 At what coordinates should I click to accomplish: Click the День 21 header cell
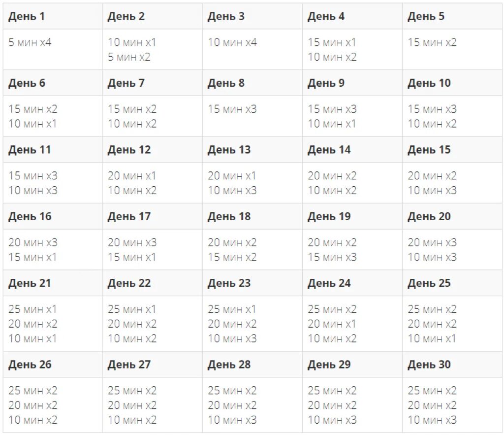pyautogui.click(x=53, y=283)
